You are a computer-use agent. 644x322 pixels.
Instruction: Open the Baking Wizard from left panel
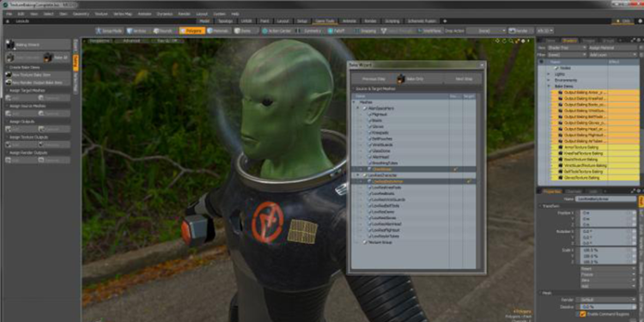point(38,45)
